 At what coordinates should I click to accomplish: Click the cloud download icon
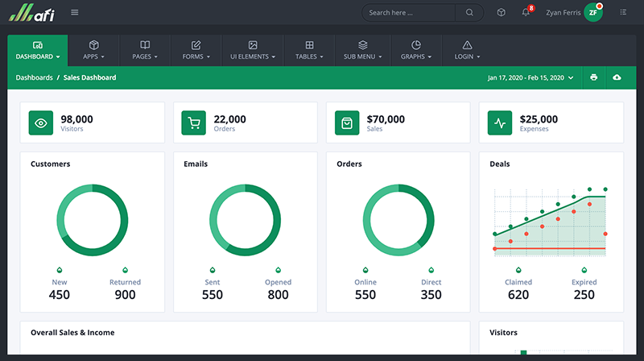pyautogui.click(x=617, y=77)
